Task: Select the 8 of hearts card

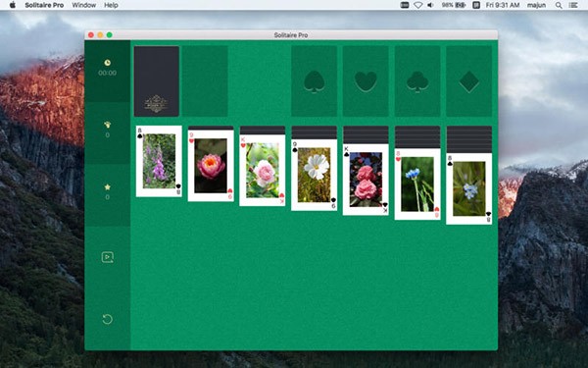Action: click(417, 184)
